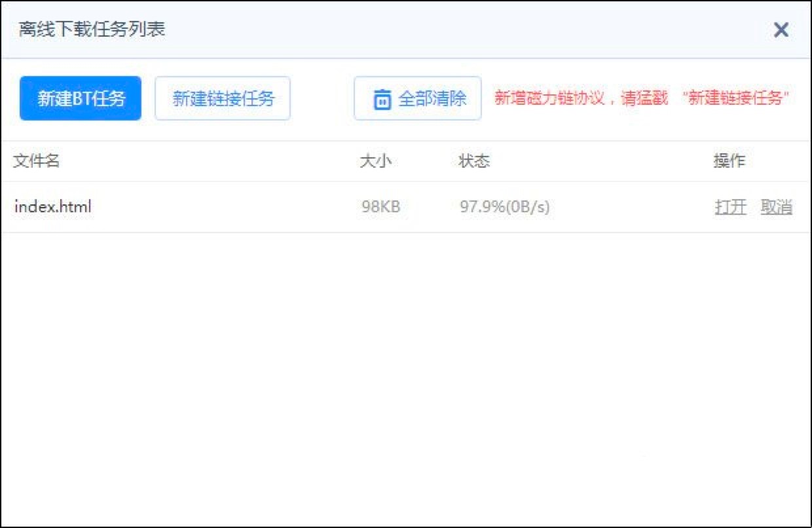
Task: Open index.html via the 打开 link
Action: (x=731, y=207)
